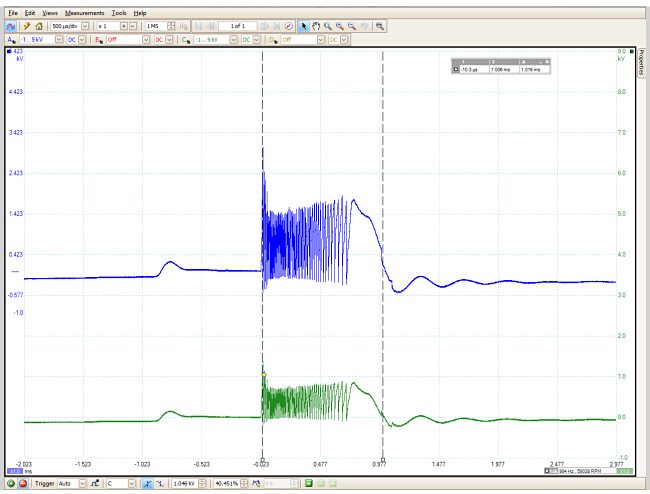Click the home setup icon
This screenshot has height=494, width=650.
pyautogui.click(x=39, y=25)
